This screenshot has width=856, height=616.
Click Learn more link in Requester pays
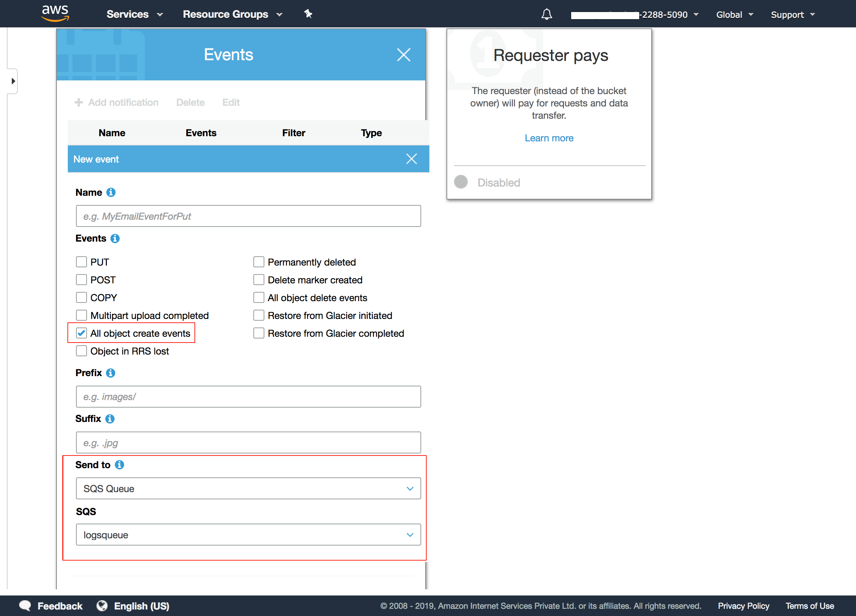[x=549, y=138]
